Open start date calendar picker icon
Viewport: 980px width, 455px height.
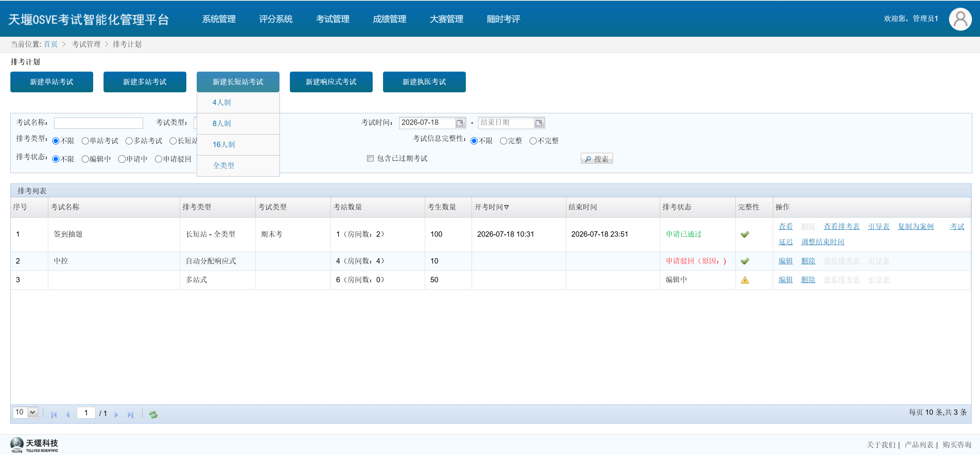(x=460, y=123)
